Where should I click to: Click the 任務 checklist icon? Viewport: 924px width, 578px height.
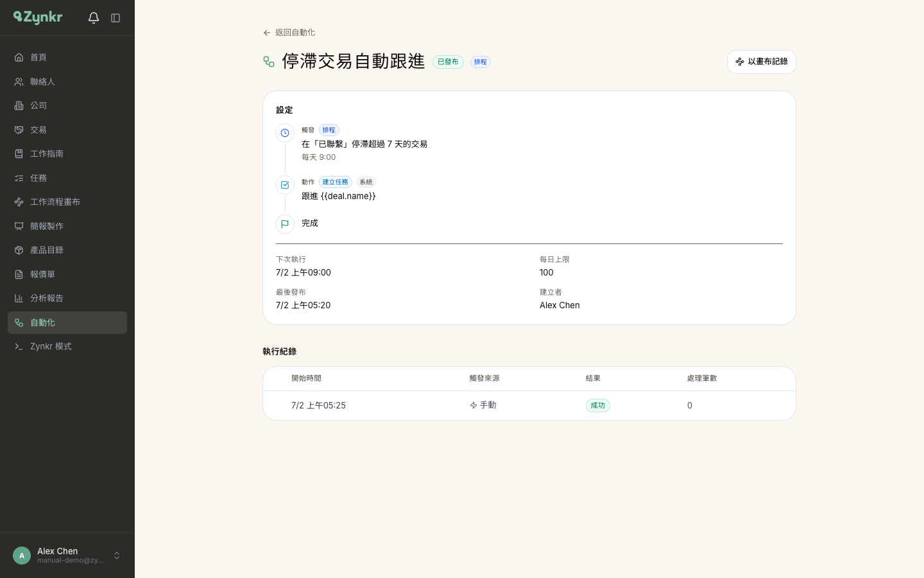19,178
